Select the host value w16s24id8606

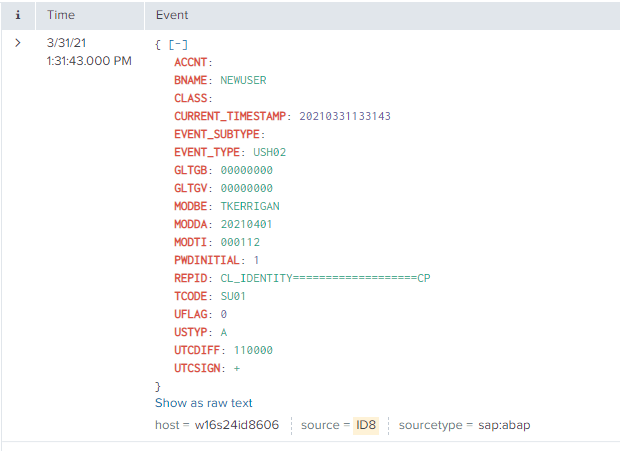pyautogui.click(x=238, y=425)
